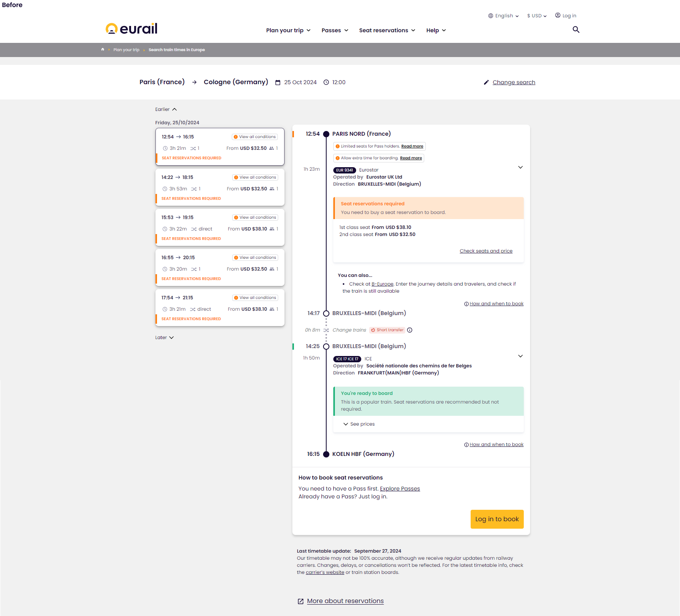Click the calendar icon beside 25 Oct 2024

coord(278,82)
